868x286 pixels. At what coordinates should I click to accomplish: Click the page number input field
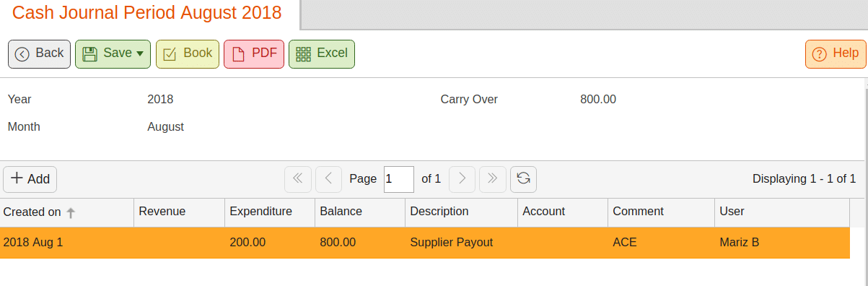[399, 179]
